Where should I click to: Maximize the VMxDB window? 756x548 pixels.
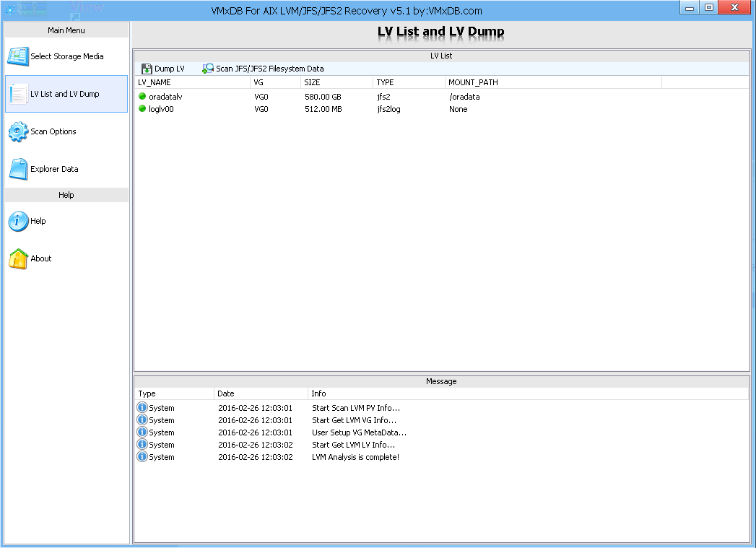point(709,7)
